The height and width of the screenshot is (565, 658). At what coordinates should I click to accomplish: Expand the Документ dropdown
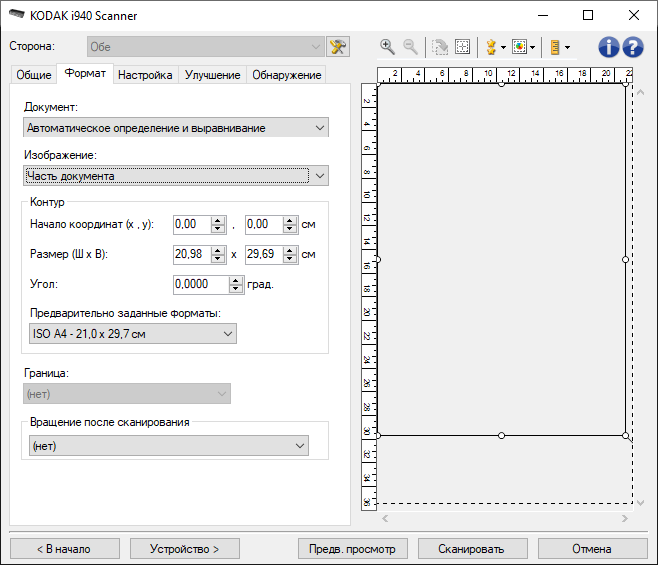tap(175, 128)
